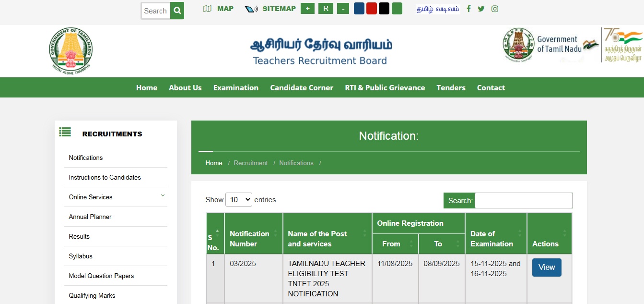The image size is (644, 304).
Task: Click View button for TNTET 2025 notification
Action: tap(546, 268)
